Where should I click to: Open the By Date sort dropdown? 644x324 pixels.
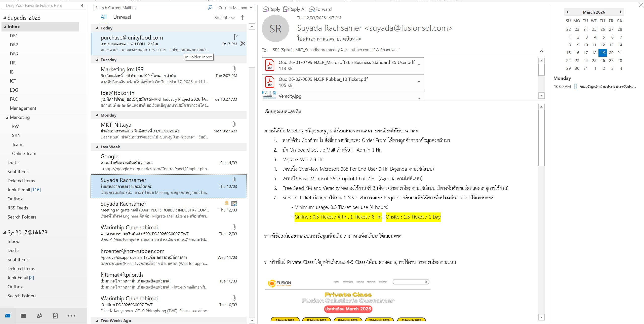click(224, 18)
